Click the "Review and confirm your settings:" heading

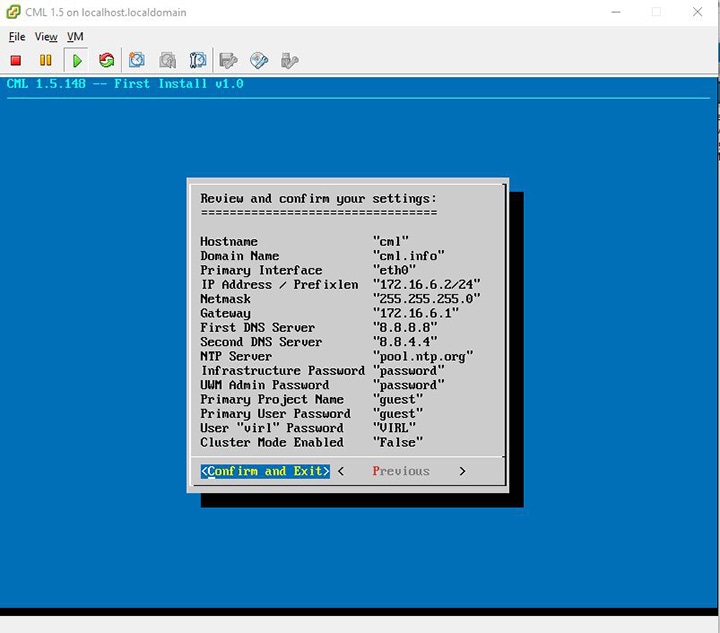click(x=319, y=199)
